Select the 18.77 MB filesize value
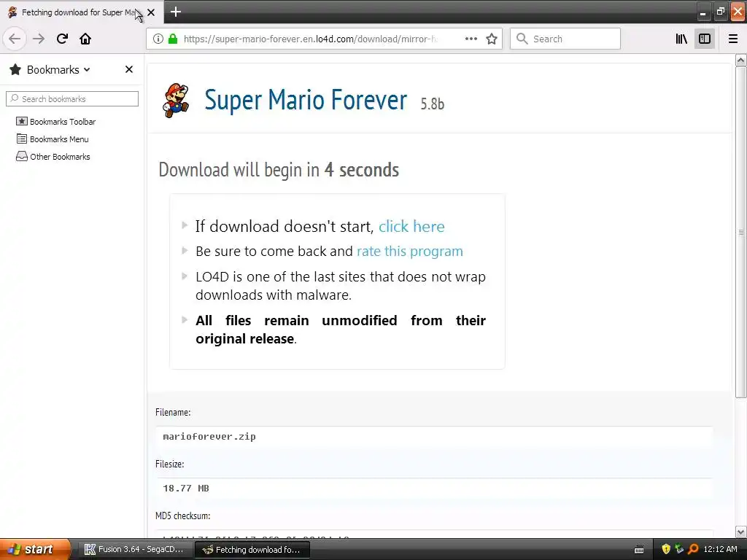 [186, 488]
